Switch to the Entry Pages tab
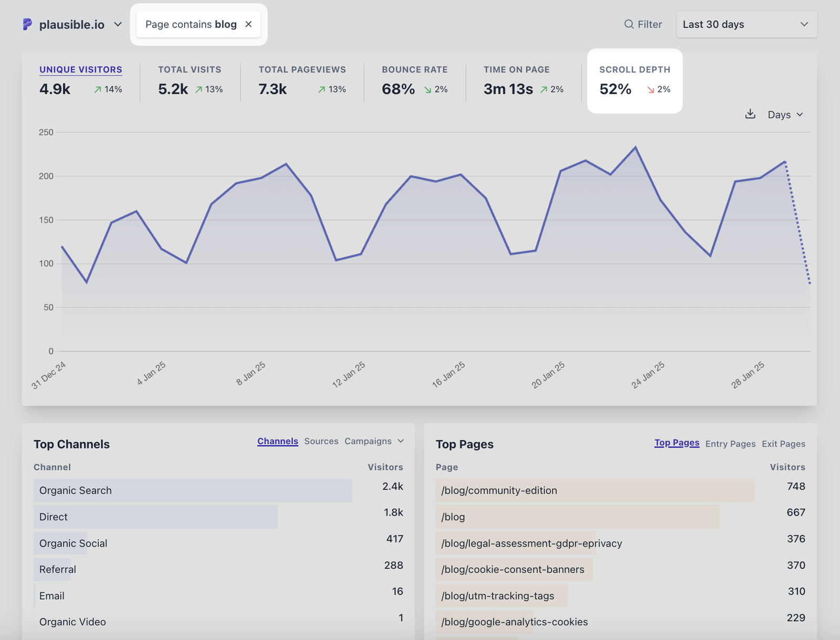 click(x=730, y=443)
